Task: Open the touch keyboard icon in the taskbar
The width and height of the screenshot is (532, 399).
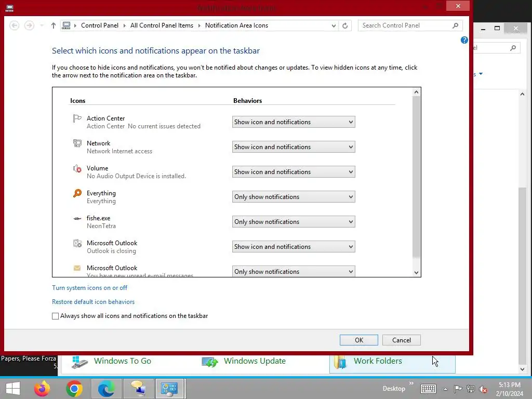Action: click(428, 389)
